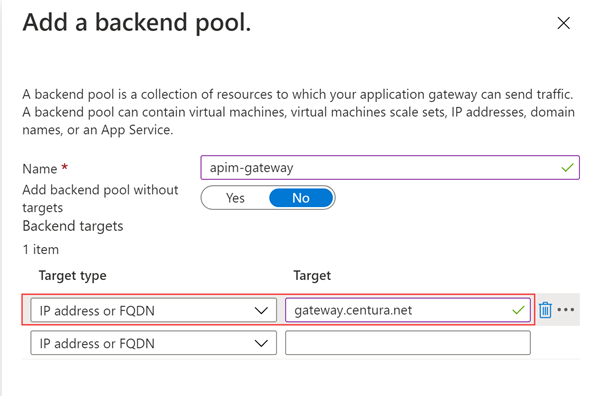599x396 pixels.
Task: Click the Target column header
Action: click(312, 276)
